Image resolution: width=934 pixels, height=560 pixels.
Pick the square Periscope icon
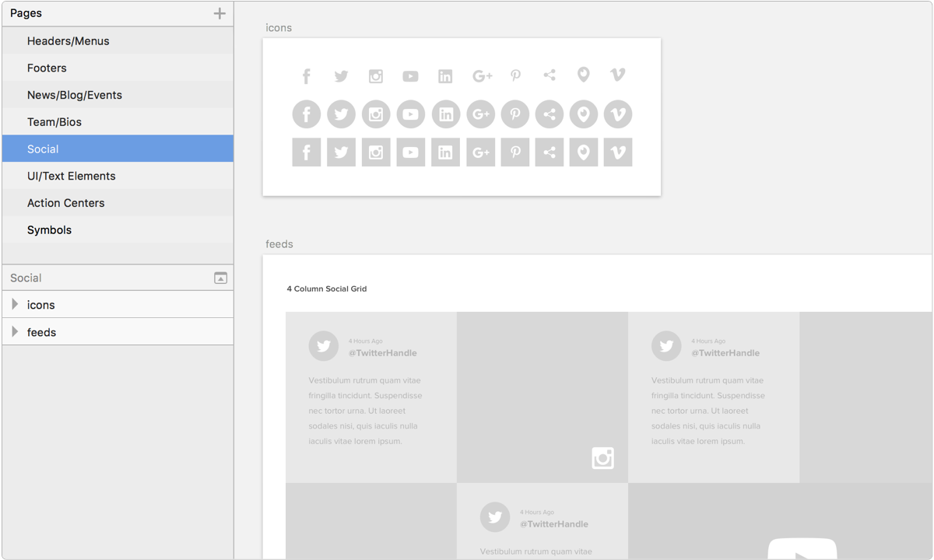584,152
